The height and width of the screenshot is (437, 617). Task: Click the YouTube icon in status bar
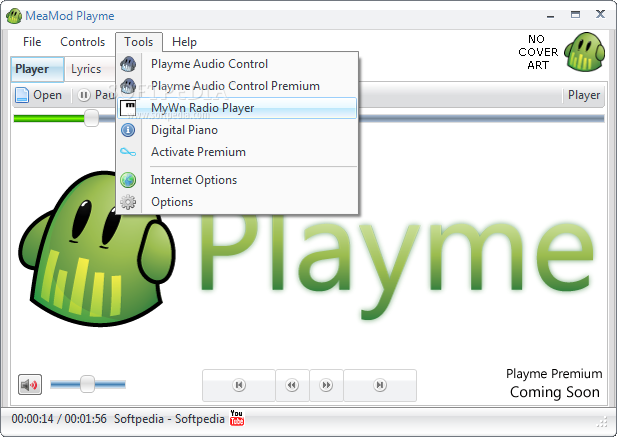pyautogui.click(x=236, y=418)
